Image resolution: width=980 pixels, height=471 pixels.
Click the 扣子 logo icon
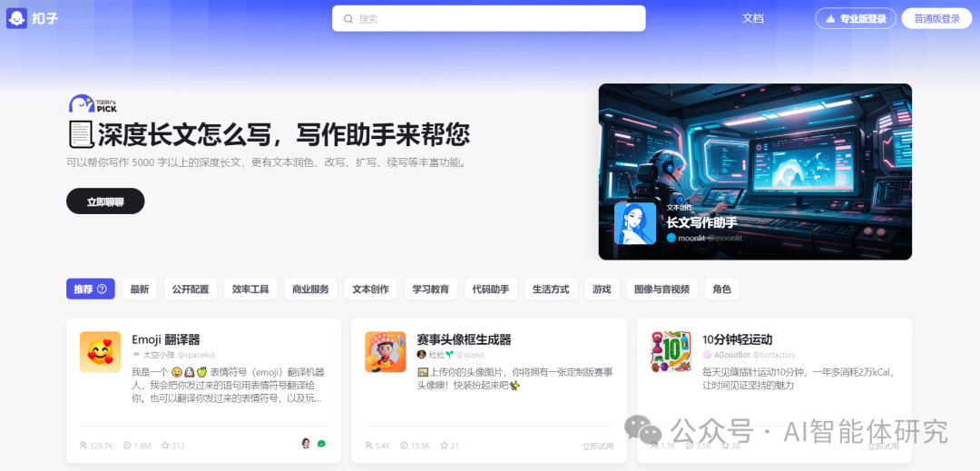[17, 18]
